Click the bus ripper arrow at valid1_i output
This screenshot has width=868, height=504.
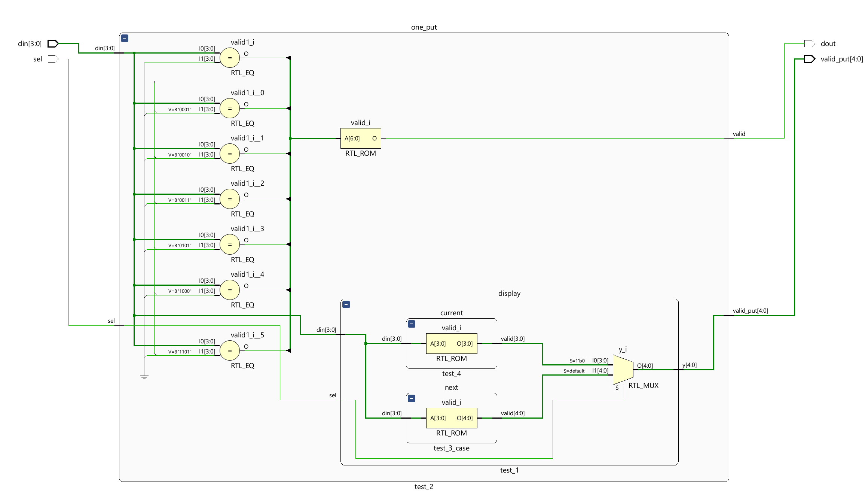(x=288, y=58)
